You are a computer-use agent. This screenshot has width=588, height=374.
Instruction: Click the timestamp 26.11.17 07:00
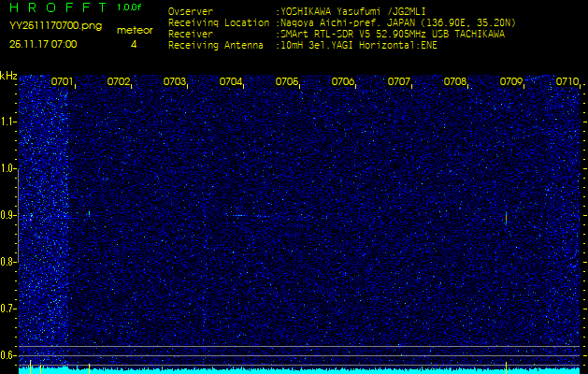click(43, 44)
